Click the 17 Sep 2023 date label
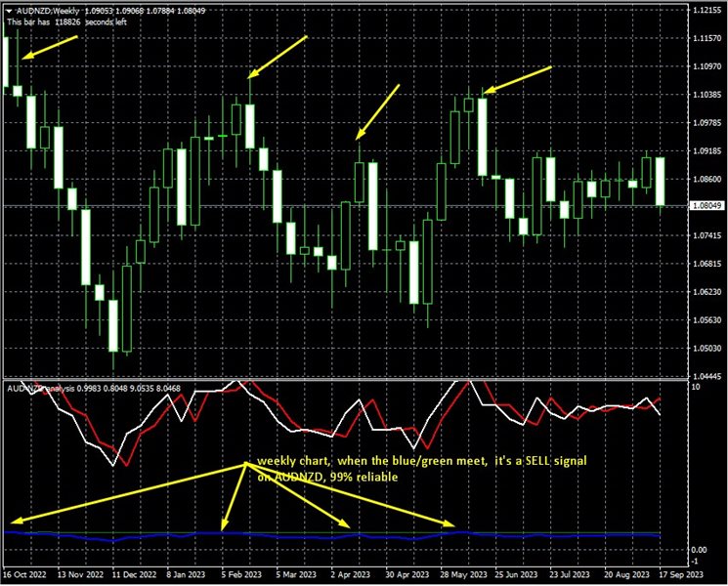Screen dimensions: 728x586 681,574
